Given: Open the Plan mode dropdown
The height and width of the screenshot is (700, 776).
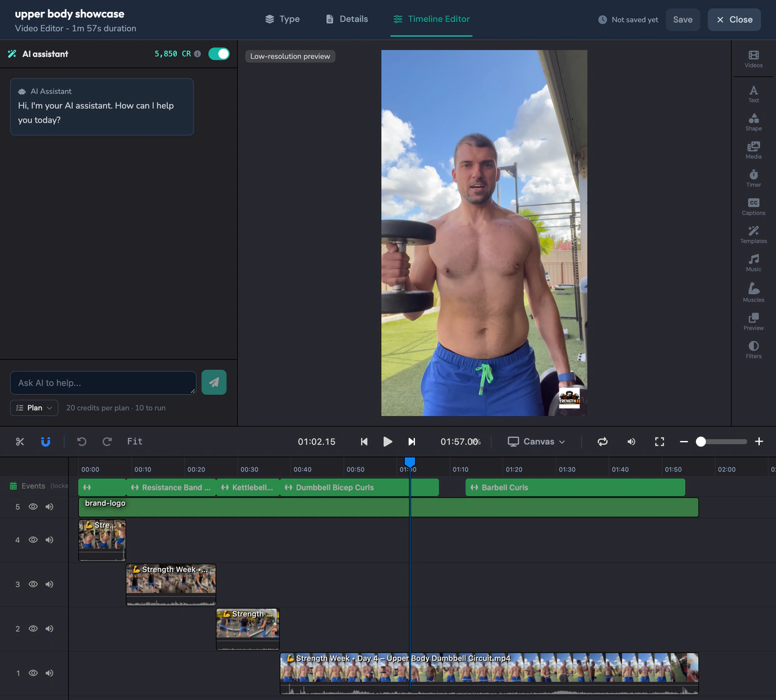Looking at the screenshot, I should 34,408.
